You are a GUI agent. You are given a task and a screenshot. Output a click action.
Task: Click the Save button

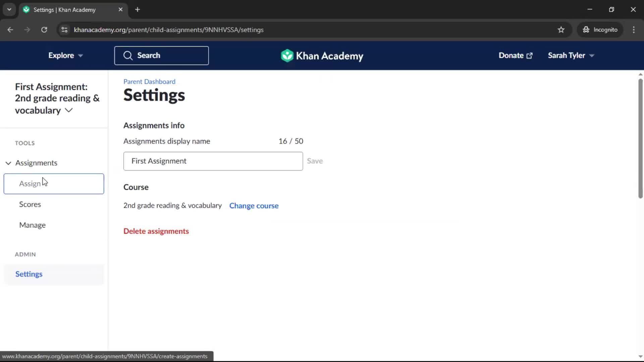[315, 161]
